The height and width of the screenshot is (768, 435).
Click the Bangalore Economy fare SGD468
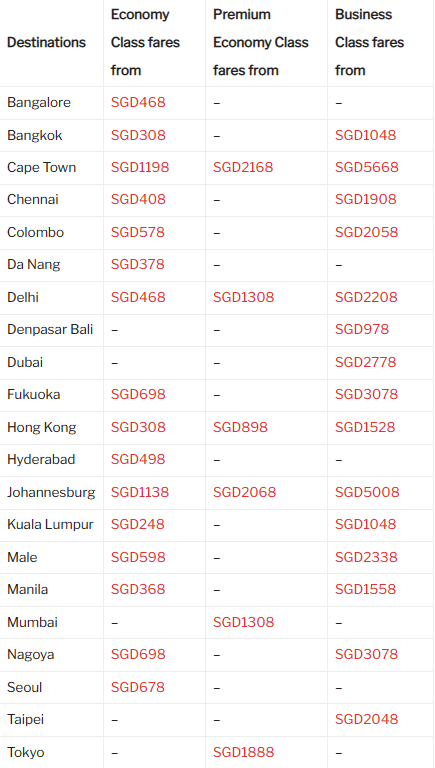click(x=138, y=102)
